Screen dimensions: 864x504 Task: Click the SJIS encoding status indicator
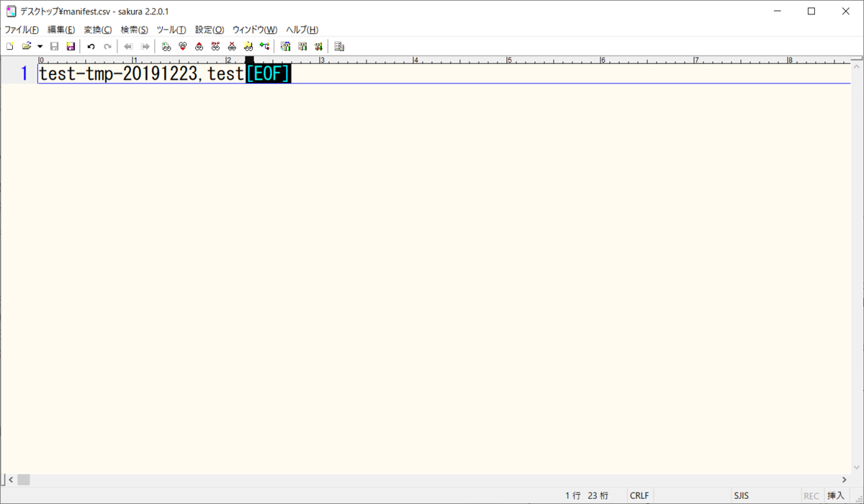[742, 495]
